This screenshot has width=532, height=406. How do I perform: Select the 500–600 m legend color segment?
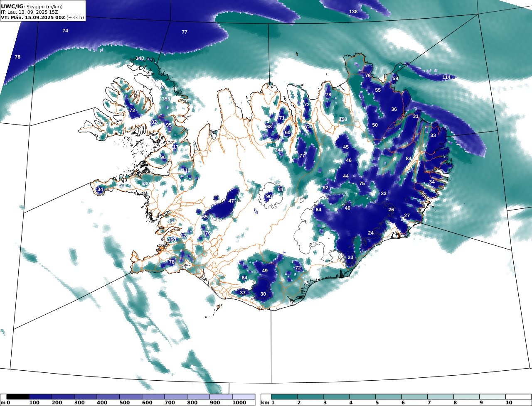[x=131, y=397]
